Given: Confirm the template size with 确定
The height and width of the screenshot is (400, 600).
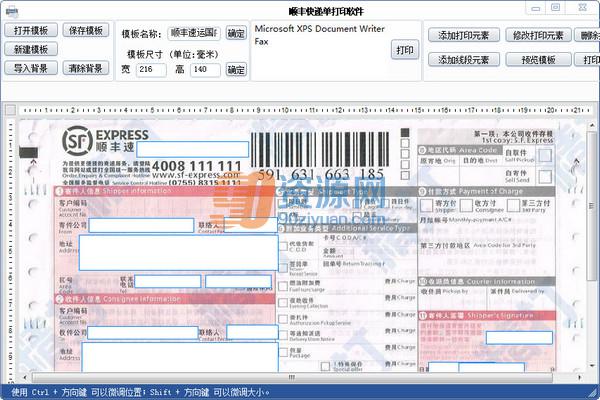Looking at the screenshot, I should pos(236,70).
